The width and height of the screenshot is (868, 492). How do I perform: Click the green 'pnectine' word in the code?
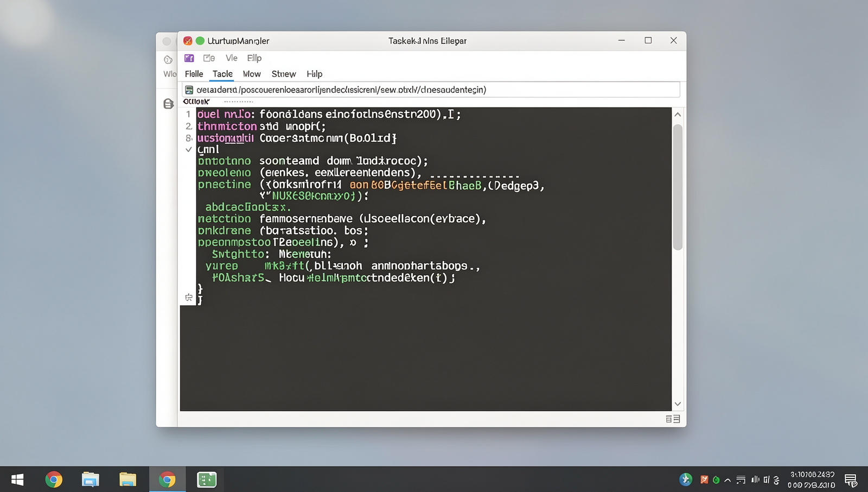click(224, 185)
